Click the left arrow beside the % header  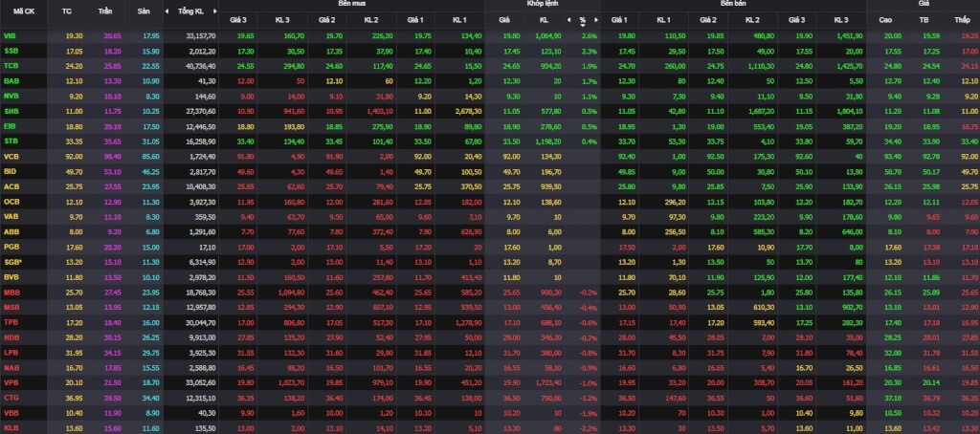point(568,20)
